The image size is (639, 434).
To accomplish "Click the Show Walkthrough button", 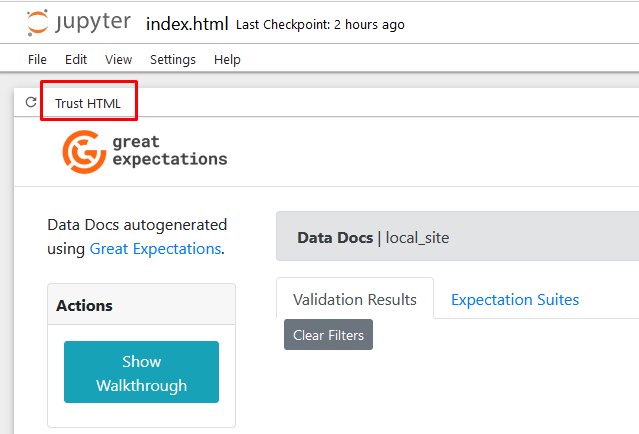I will click(x=141, y=373).
